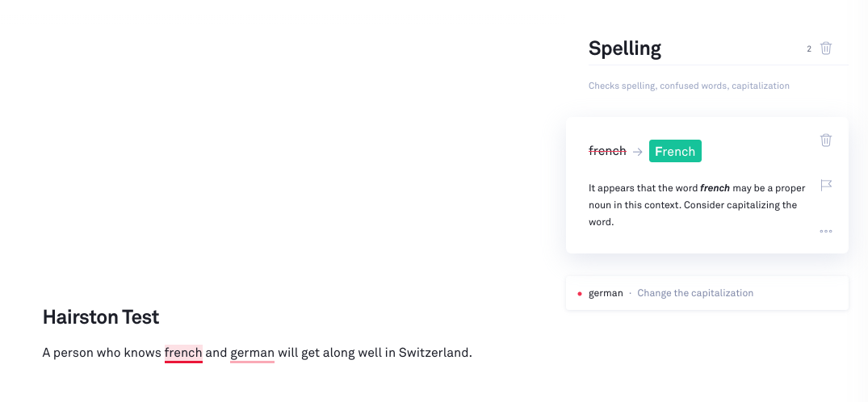Place cursor on the word "Switzerland"

(x=434, y=353)
